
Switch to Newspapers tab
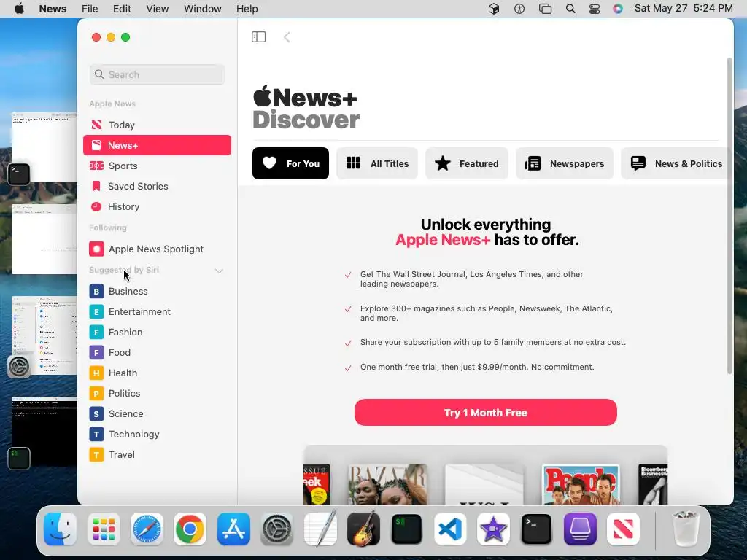tap(565, 163)
